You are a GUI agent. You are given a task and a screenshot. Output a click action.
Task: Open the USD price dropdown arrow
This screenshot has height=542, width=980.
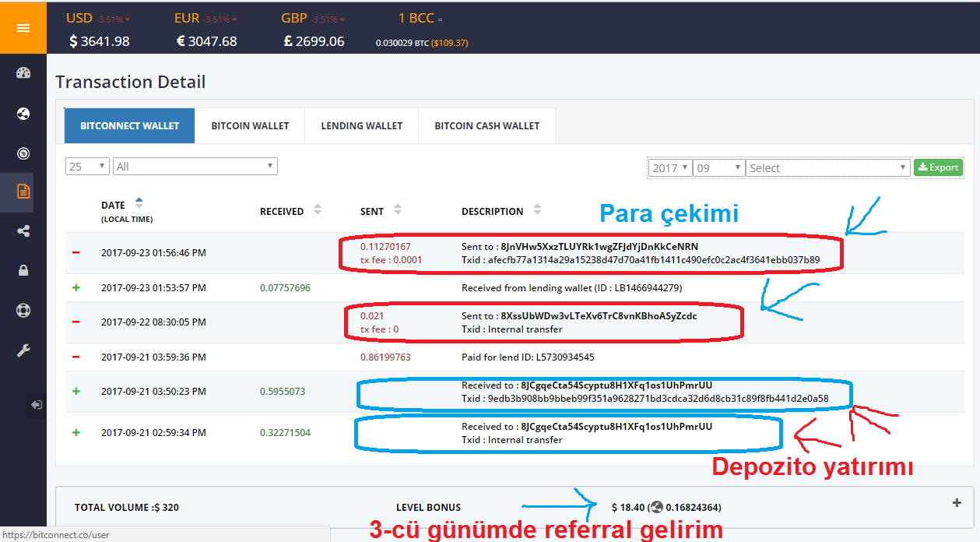(x=128, y=19)
